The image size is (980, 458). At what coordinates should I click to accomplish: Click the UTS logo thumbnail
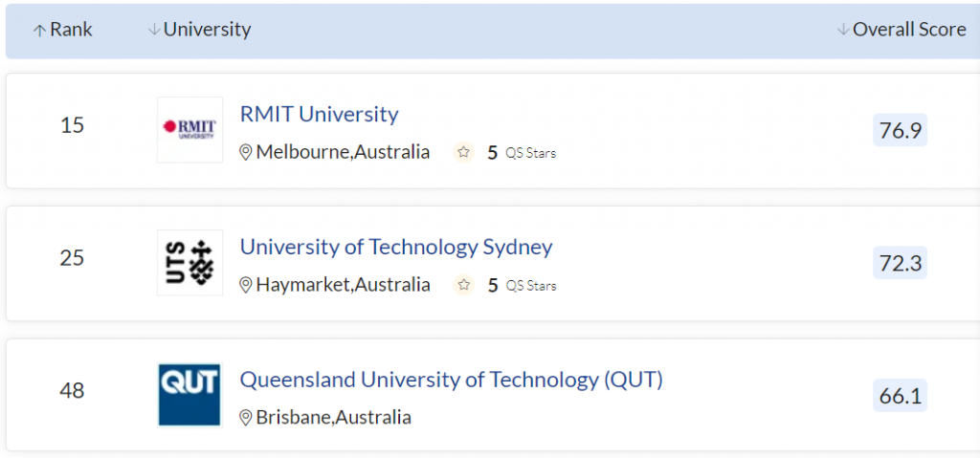click(189, 262)
